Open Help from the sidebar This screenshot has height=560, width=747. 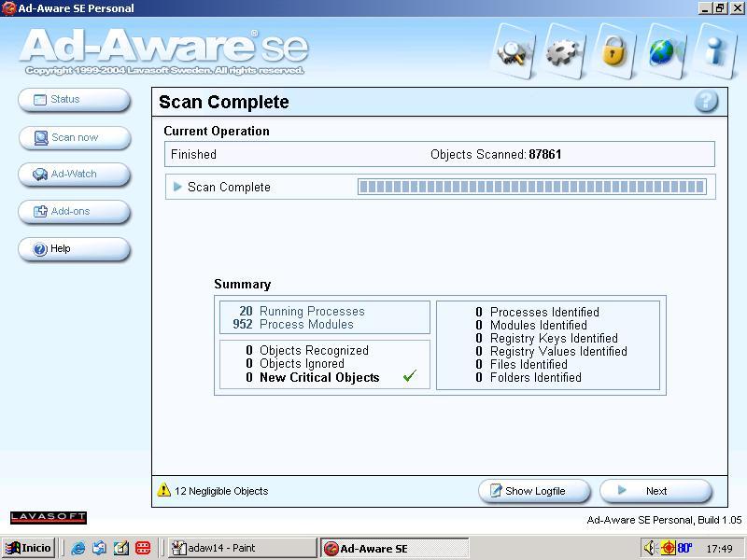(x=75, y=249)
